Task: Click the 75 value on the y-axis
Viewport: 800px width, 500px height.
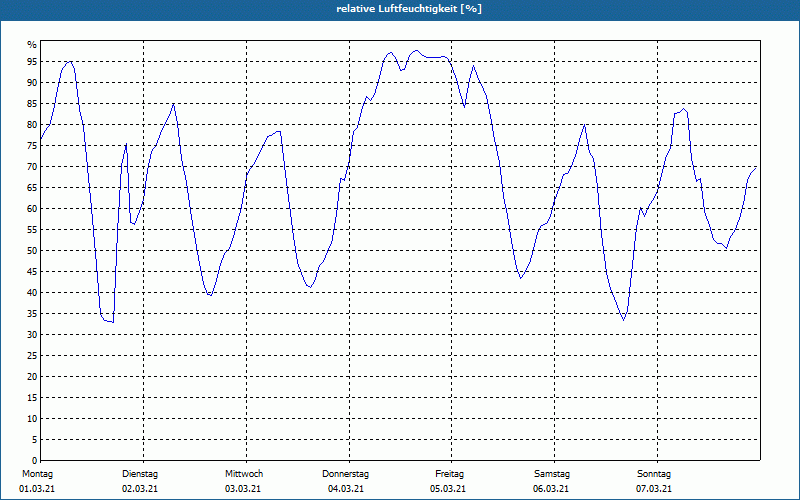Action: pos(32,145)
